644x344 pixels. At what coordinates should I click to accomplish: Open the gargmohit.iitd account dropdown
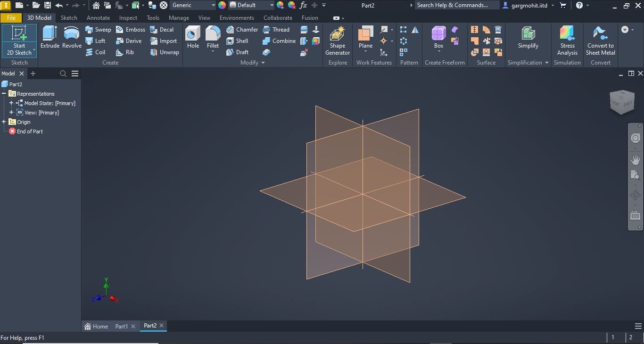(553, 5)
